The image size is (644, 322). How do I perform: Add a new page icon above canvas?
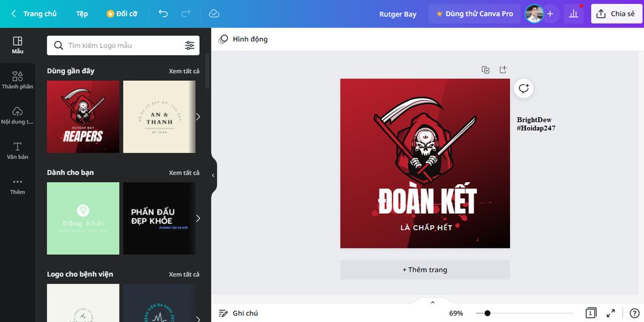(x=502, y=69)
